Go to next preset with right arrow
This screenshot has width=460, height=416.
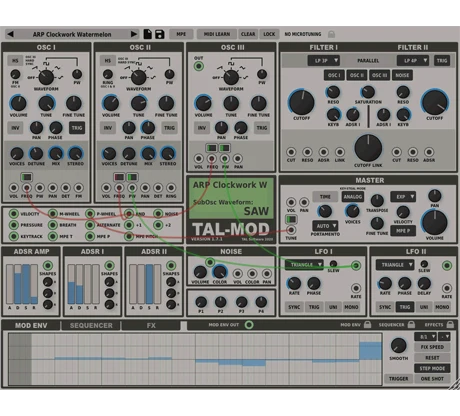coord(134,34)
